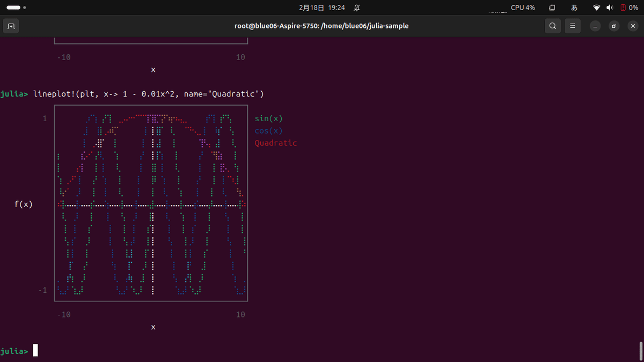This screenshot has width=644, height=362.
Task: Click the battery 0% indicator
Action: click(628, 8)
